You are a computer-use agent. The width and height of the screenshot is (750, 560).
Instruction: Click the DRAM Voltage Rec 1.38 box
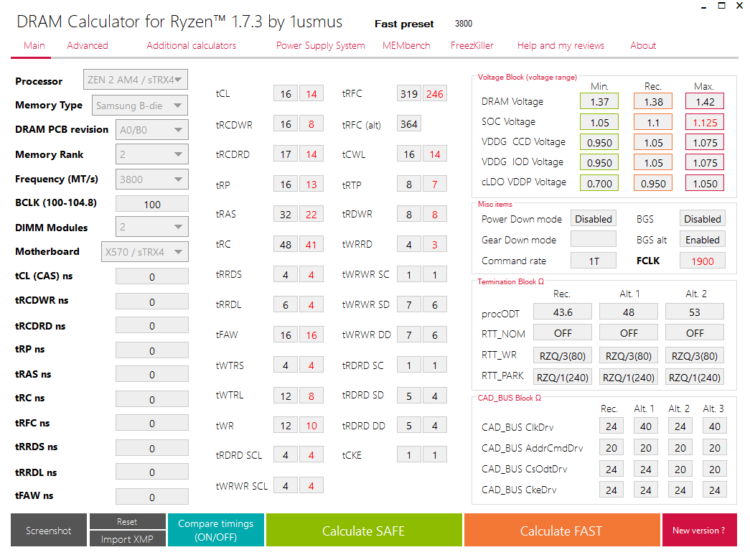pyautogui.click(x=653, y=101)
